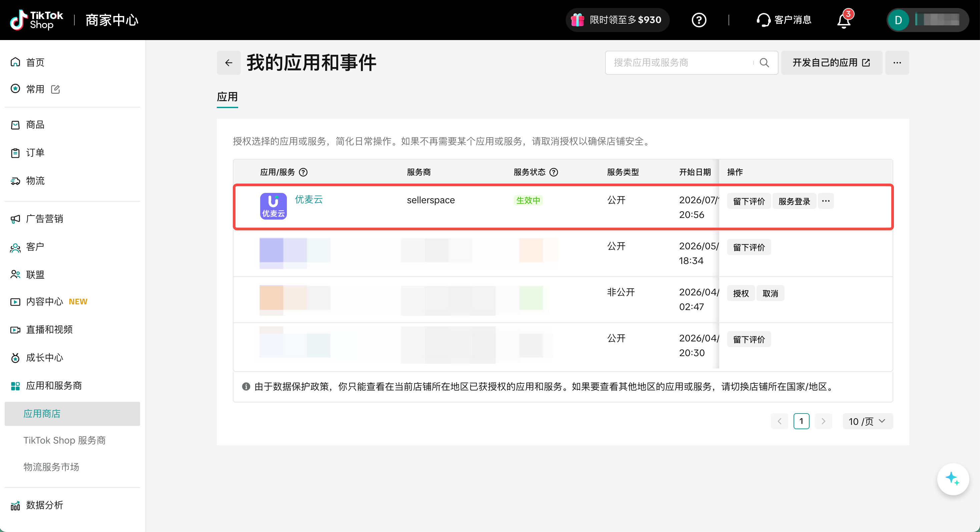Click the data-protection info icon below the table

pos(246,386)
